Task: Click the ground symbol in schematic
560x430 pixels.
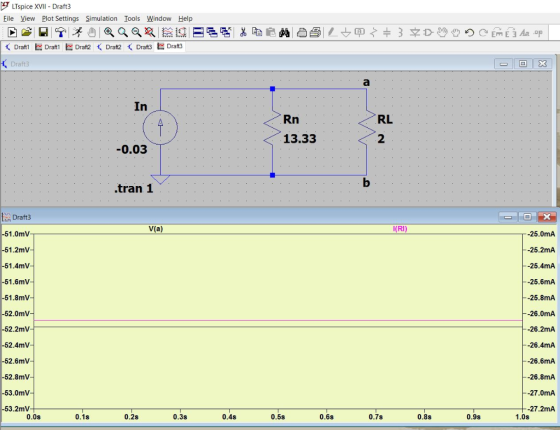Action: [160, 179]
